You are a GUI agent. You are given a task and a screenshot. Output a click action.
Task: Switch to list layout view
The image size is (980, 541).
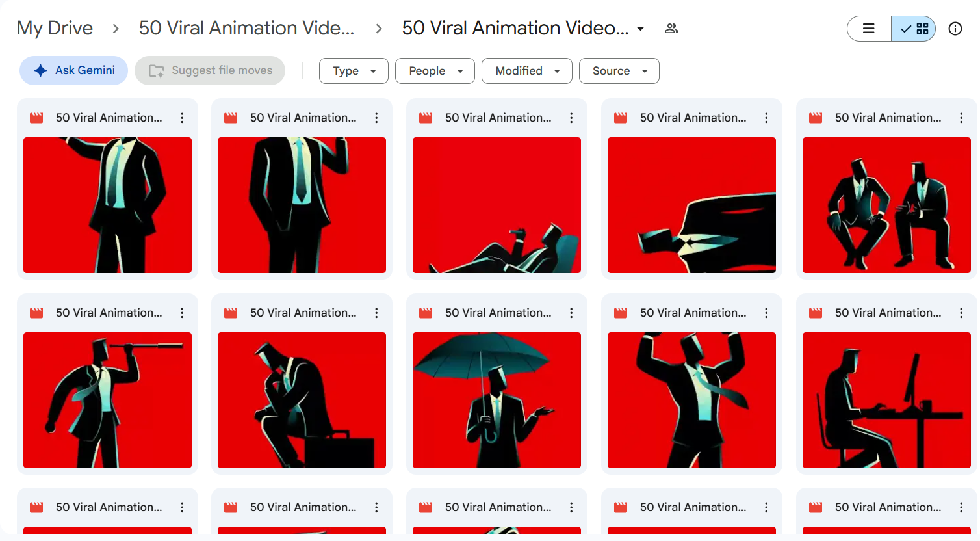tap(869, 29)
